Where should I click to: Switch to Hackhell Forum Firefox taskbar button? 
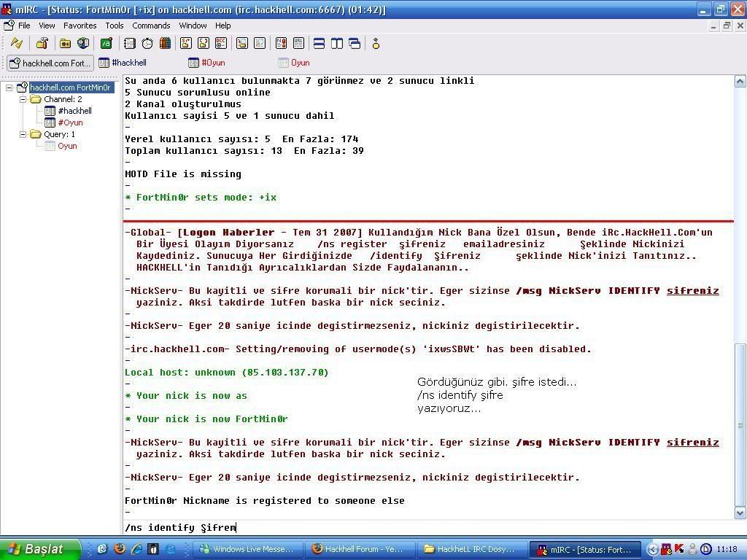click(x=361, y=549)
